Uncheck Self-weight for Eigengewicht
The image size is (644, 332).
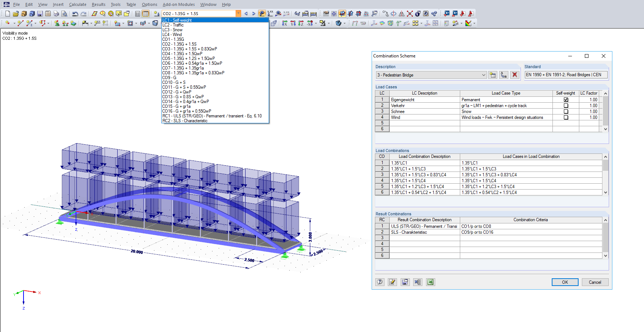coord(566,100)
